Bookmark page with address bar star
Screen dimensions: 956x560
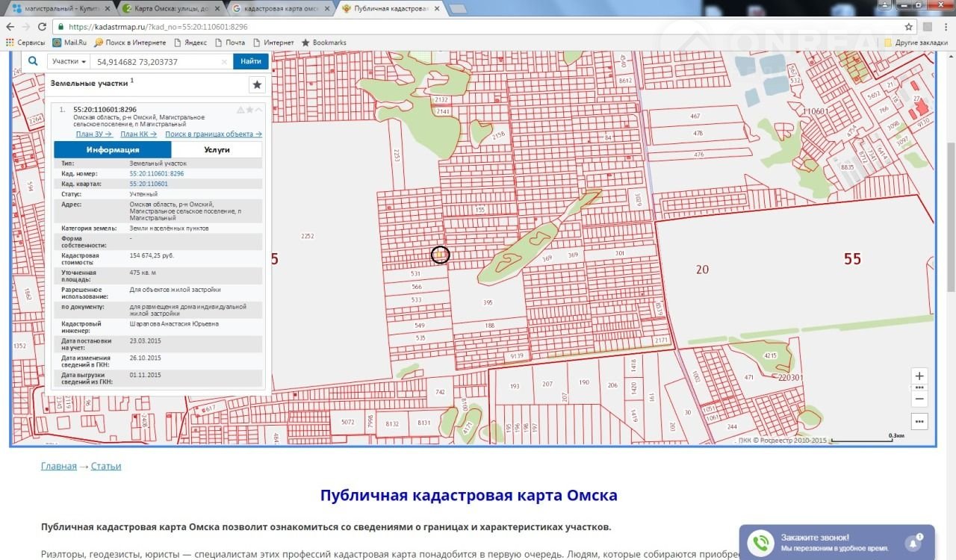pyautogui.click(x=909, y=26)
